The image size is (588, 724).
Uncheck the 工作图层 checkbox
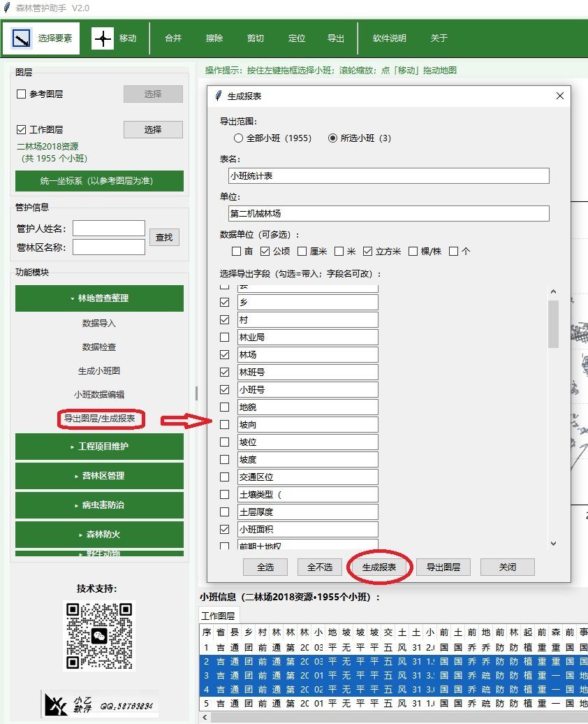coord(21,130)
